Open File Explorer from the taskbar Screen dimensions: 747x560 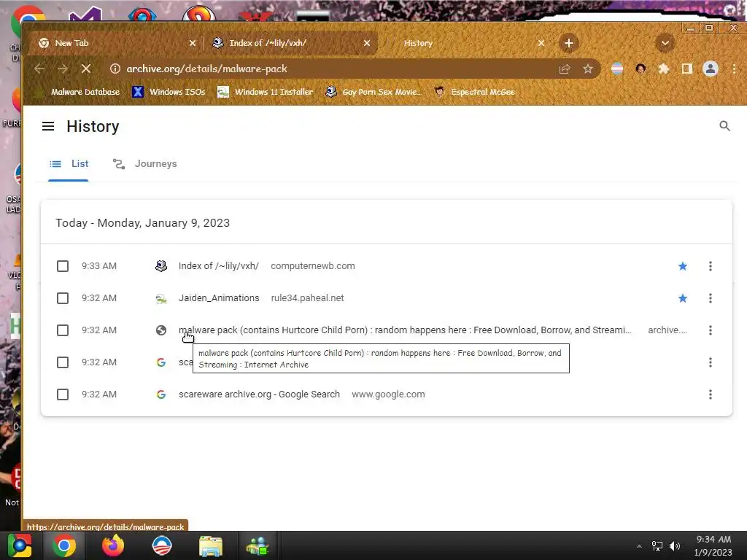click(211, 545)
